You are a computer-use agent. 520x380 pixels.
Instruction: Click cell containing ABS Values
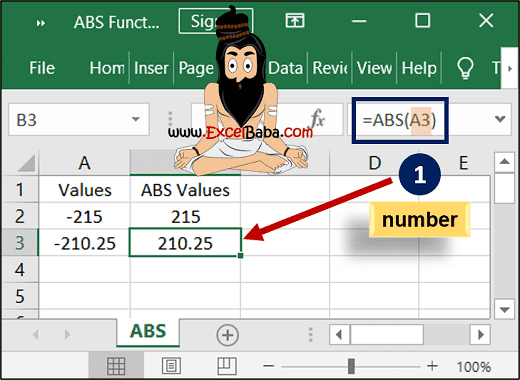(x=185, y=190)
